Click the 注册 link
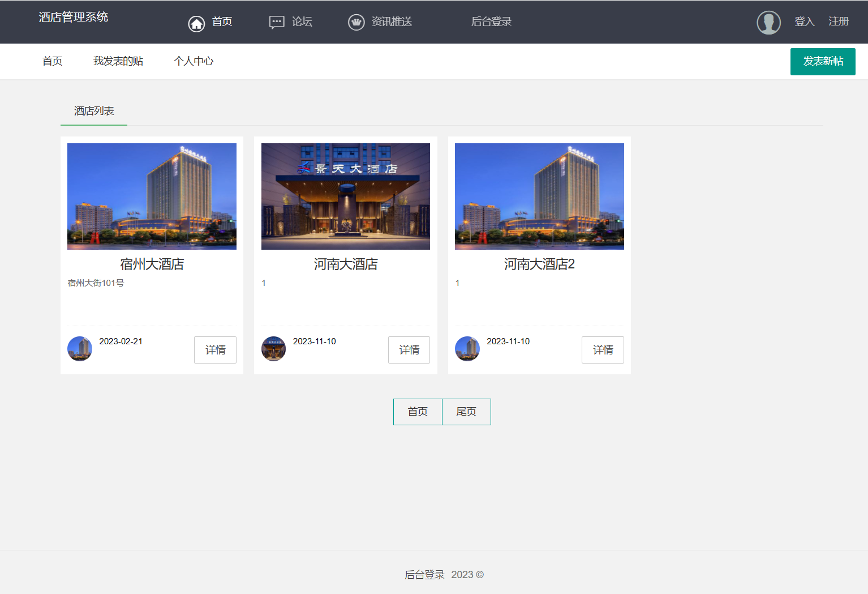Screen dimensions: 868x594 pyautogui.click(x=839, y=22)
